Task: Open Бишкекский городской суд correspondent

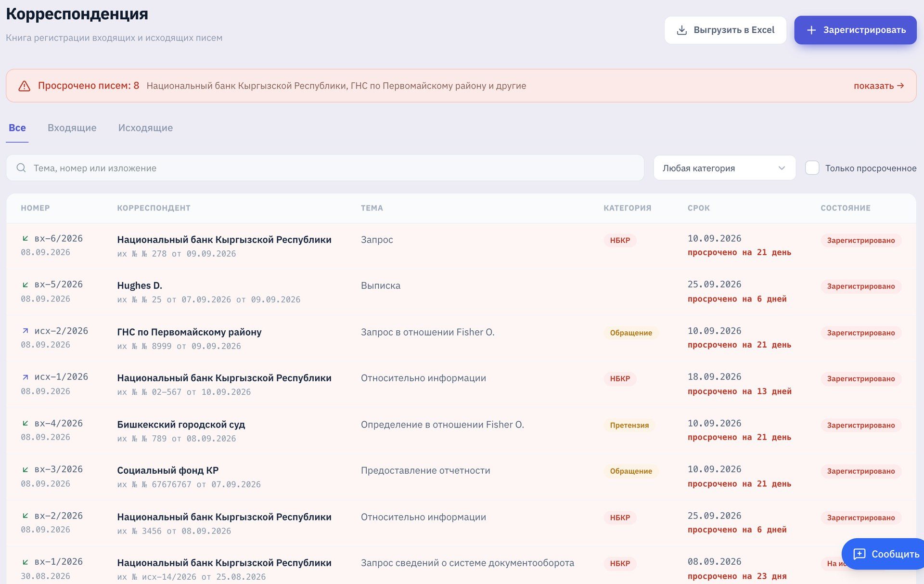Action: tap(181, 424)
